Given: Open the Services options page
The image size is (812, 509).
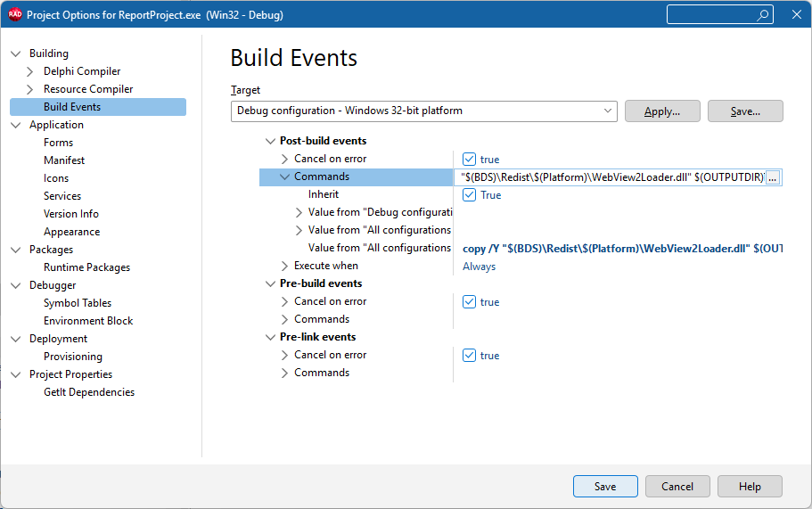Looking at the screenshot, I should [62, 196].
